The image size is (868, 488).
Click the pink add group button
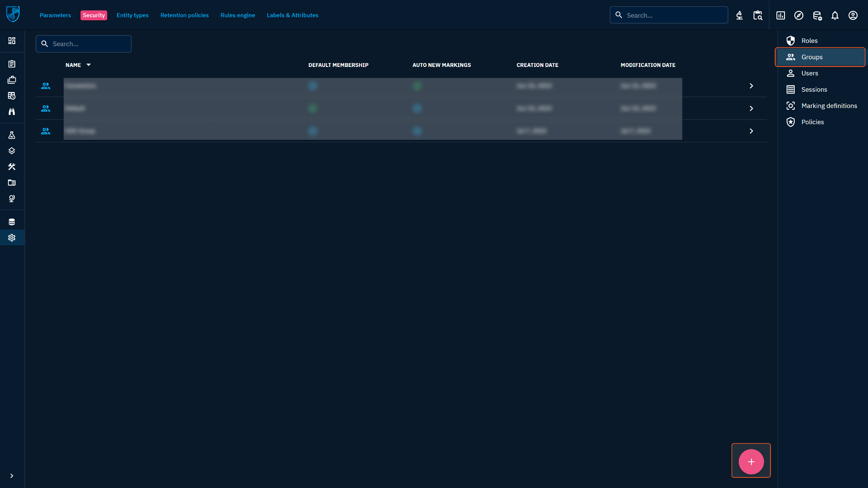(x=751, y=462)
